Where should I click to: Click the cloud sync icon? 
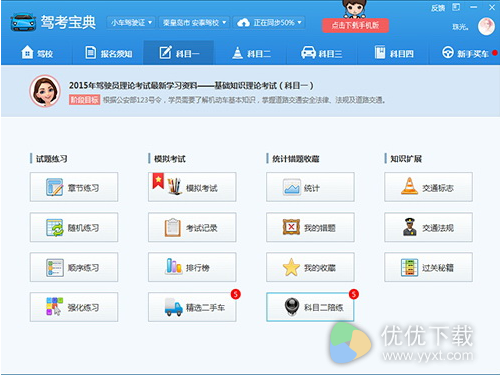(243, 23)
